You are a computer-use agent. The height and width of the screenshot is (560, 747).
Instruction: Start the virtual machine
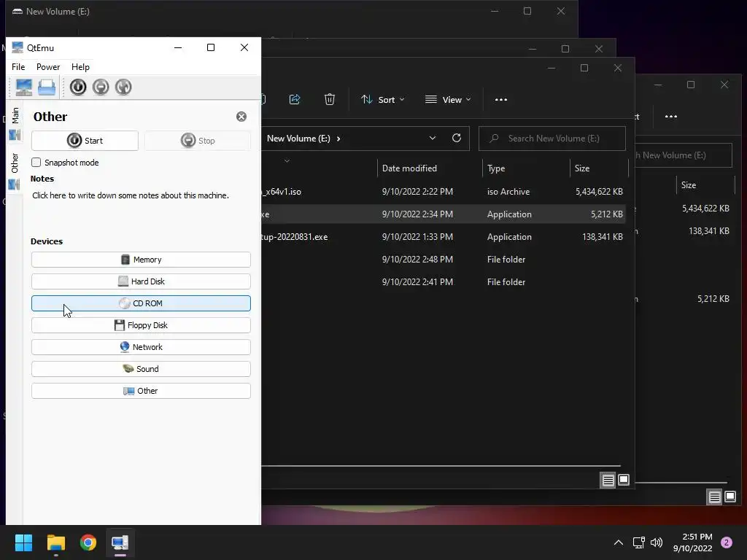[85, 141]
